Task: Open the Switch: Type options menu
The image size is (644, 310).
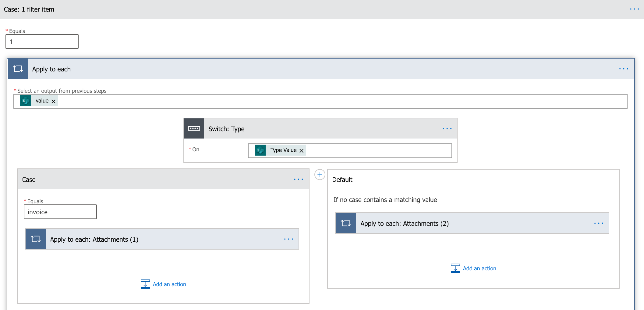Action: pyautogui.click(x=447, y=129)
